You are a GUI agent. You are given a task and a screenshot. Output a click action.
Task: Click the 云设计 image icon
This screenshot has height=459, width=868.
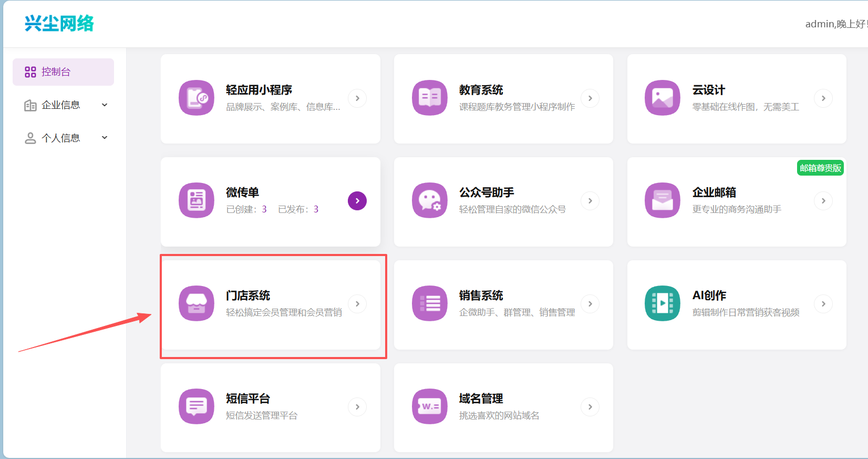pos(663,98)
